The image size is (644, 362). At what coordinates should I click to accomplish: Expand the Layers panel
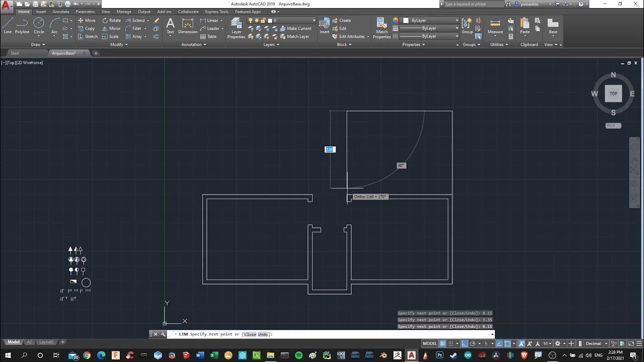[271, 44]
